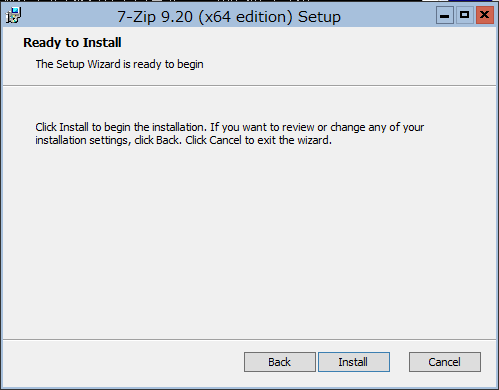Click the words 'installation settings' in the instructions
Screen dimensions: 499x390
coord(82,140)
